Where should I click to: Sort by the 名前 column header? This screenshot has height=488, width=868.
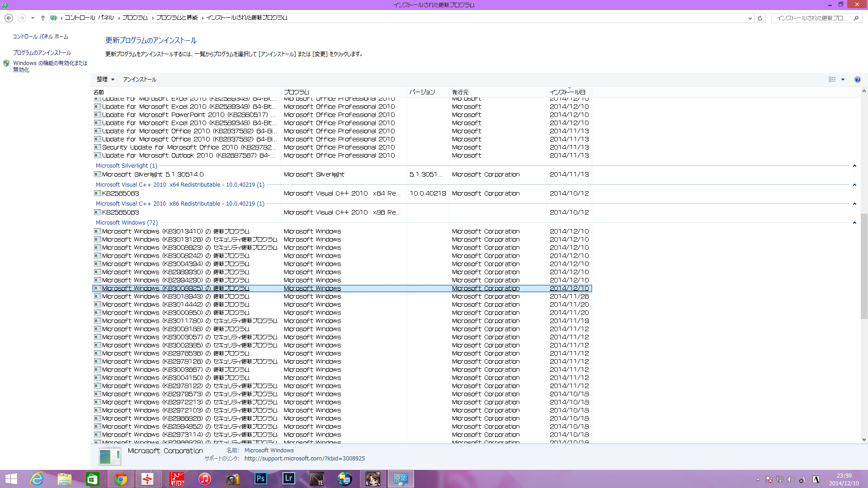pyautogui.click(x=186, y=92)
